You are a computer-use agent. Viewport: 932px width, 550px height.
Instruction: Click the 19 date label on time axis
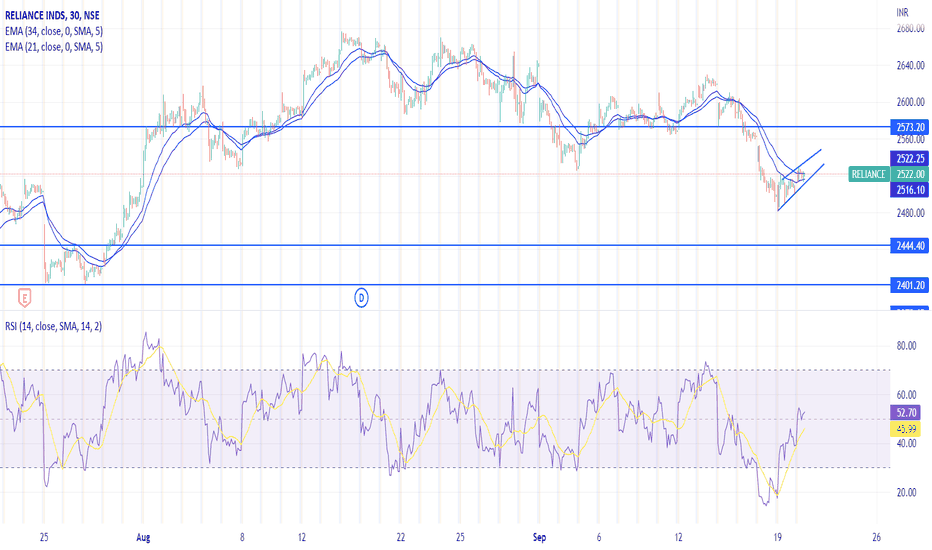777,538
